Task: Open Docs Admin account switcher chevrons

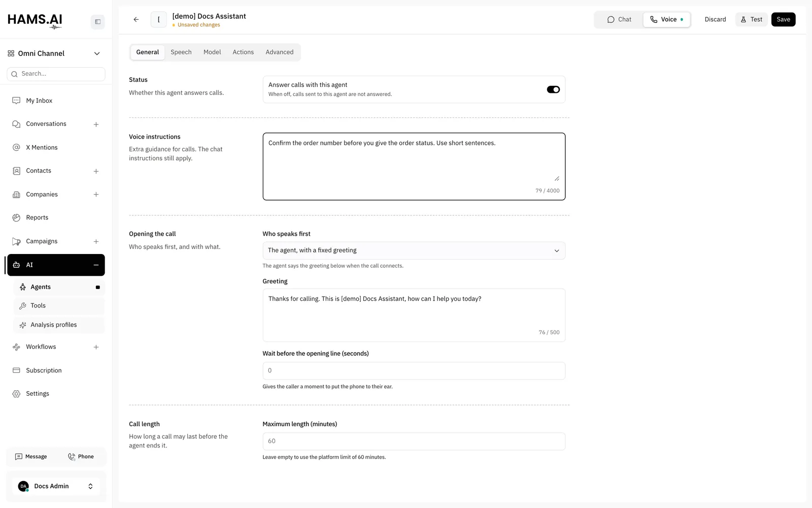Action: coord(90,486)
